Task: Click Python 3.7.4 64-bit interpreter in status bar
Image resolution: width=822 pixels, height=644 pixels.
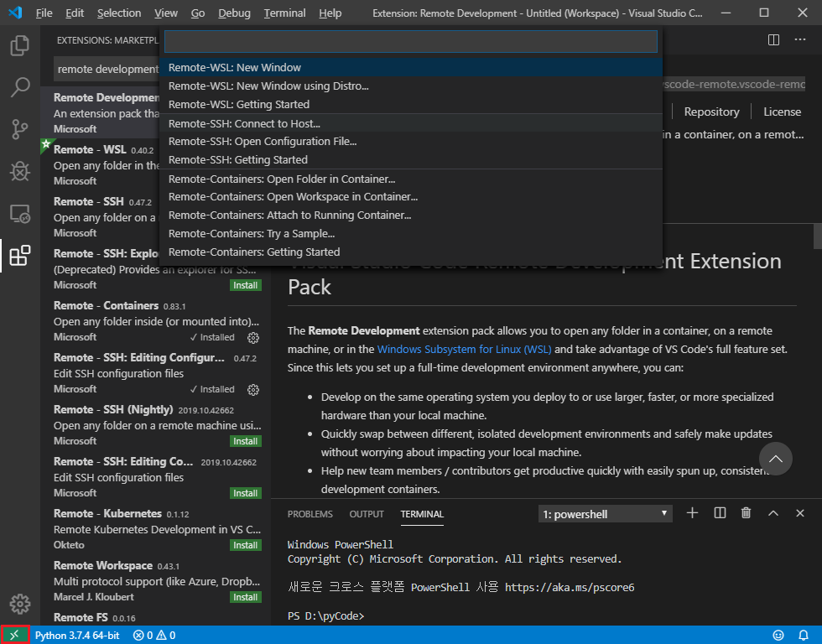Action: coord(77,635)
